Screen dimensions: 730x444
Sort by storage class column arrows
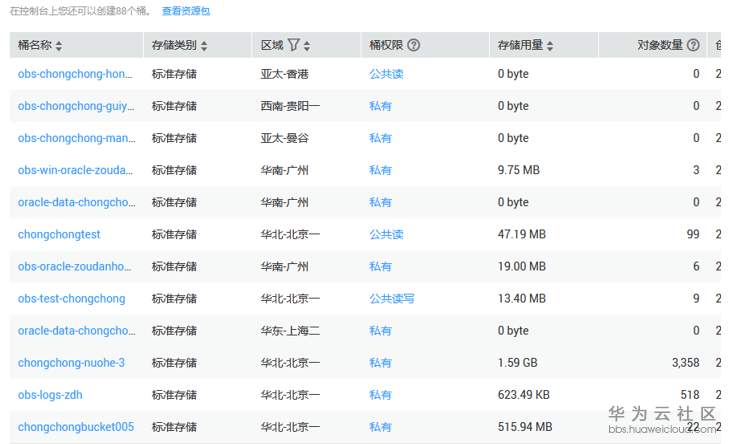coord(204,46)
